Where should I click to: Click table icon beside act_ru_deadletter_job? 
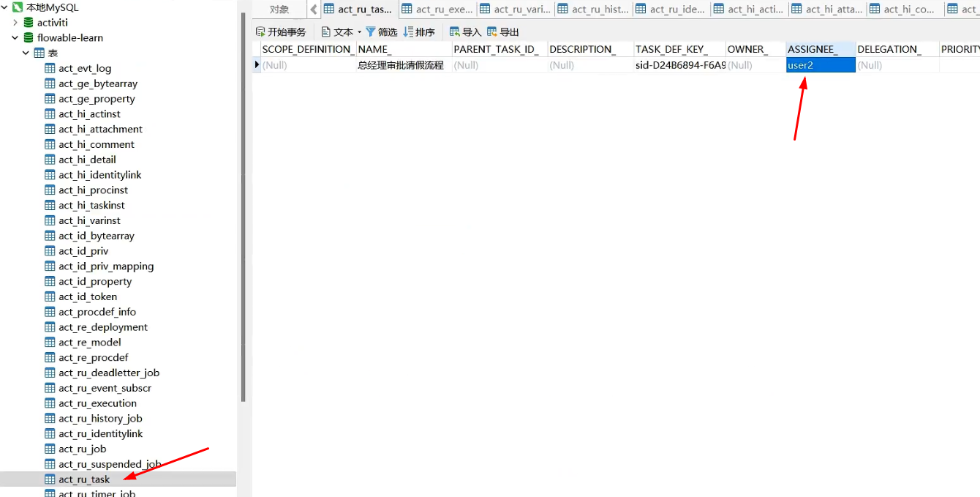pyautogui.click(x=50, y=373)
